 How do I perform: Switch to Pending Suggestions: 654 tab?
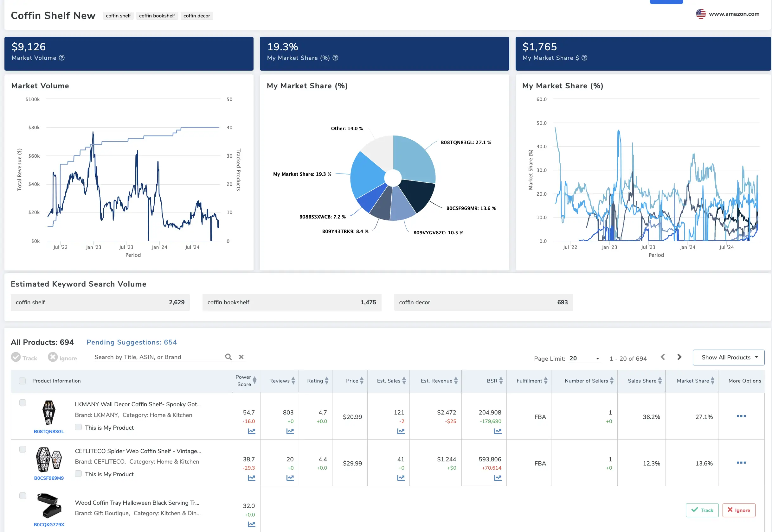point(132,342)
